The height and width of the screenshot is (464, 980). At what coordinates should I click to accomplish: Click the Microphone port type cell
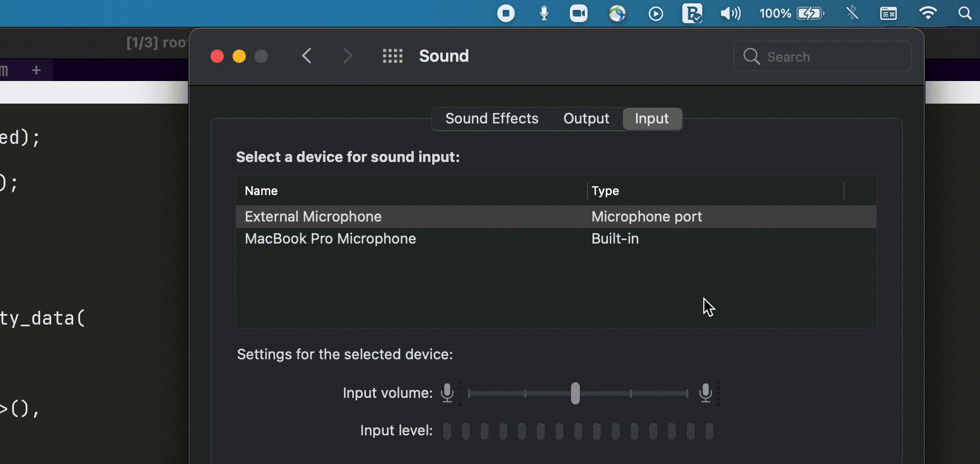647,217
